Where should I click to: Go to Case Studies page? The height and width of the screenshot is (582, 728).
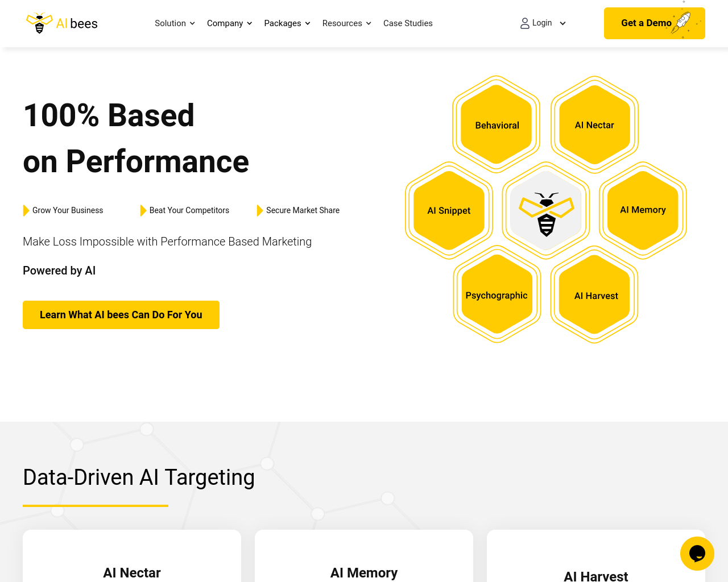[x=408, y=23]
